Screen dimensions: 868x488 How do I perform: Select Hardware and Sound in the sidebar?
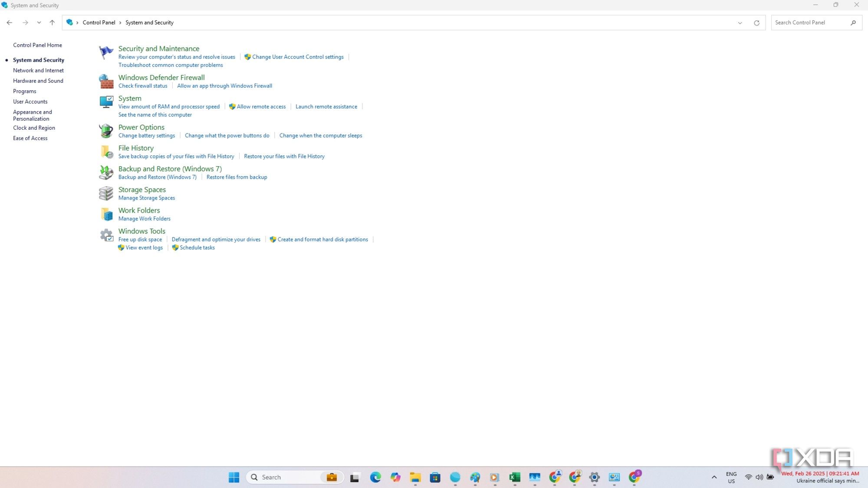point(38,81)
